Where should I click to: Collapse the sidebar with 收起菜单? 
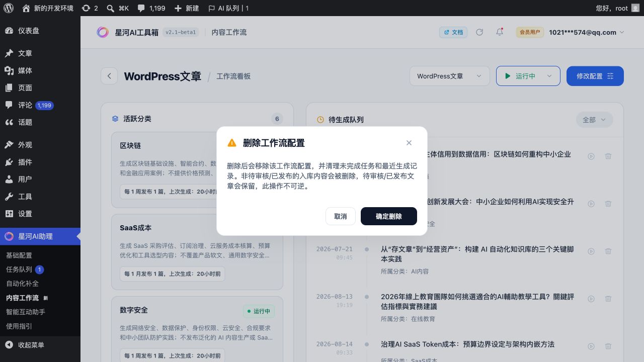tap(40, 345)
